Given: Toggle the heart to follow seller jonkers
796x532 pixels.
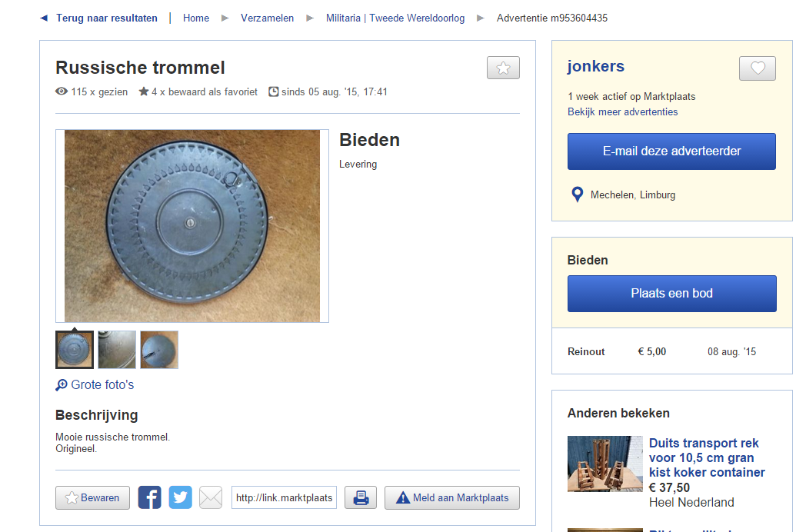Looking at the screenshot, I should 757,68.
